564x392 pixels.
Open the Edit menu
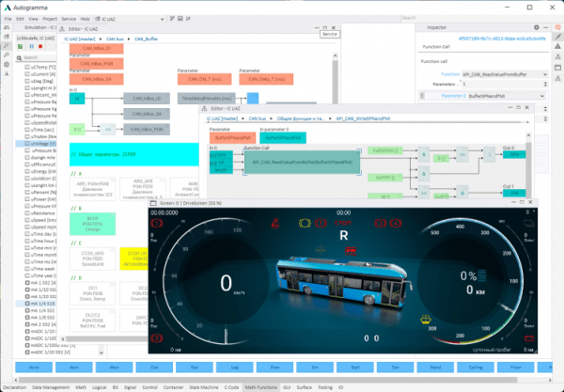coord(20,19)
